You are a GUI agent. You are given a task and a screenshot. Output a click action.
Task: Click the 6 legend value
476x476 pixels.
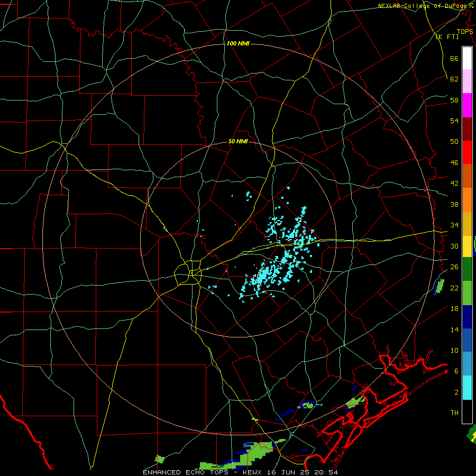click(456, 371)
